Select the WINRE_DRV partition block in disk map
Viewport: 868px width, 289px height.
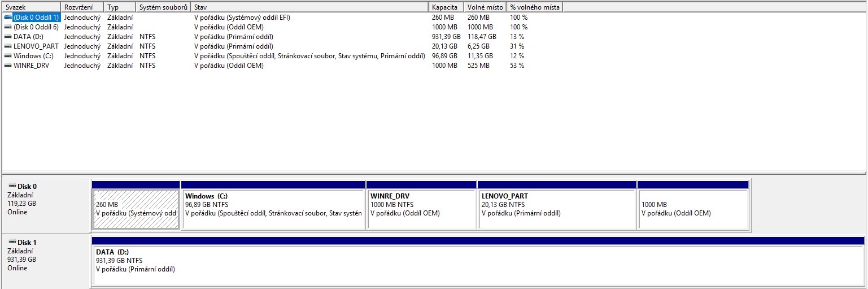421,209
